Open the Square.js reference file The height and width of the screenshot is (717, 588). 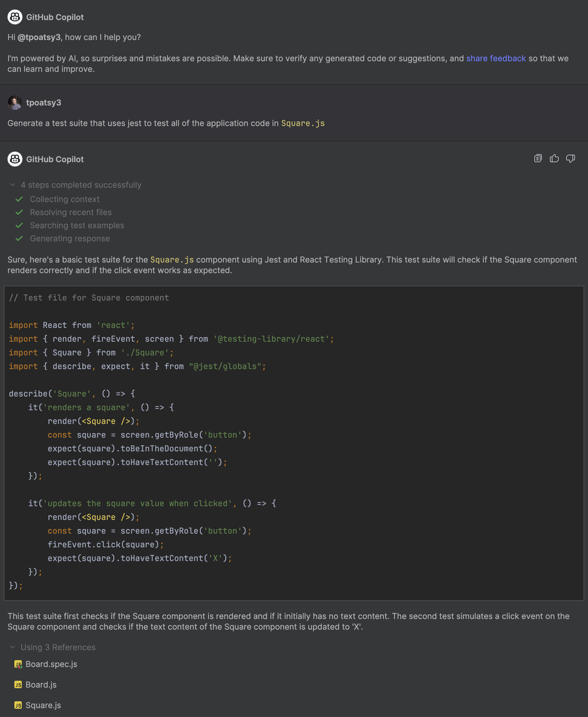click(43, 705)
